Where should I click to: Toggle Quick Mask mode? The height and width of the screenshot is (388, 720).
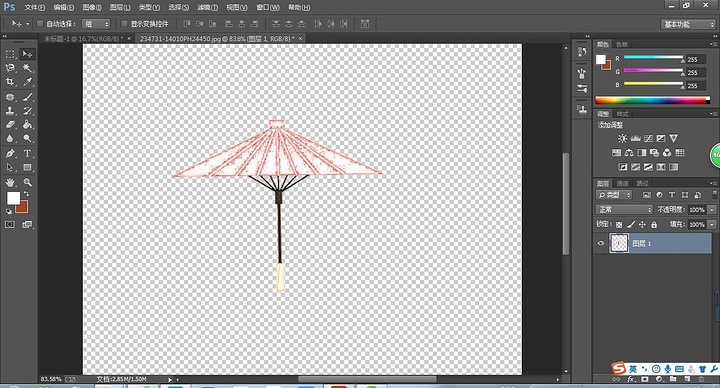click(10, 225)
